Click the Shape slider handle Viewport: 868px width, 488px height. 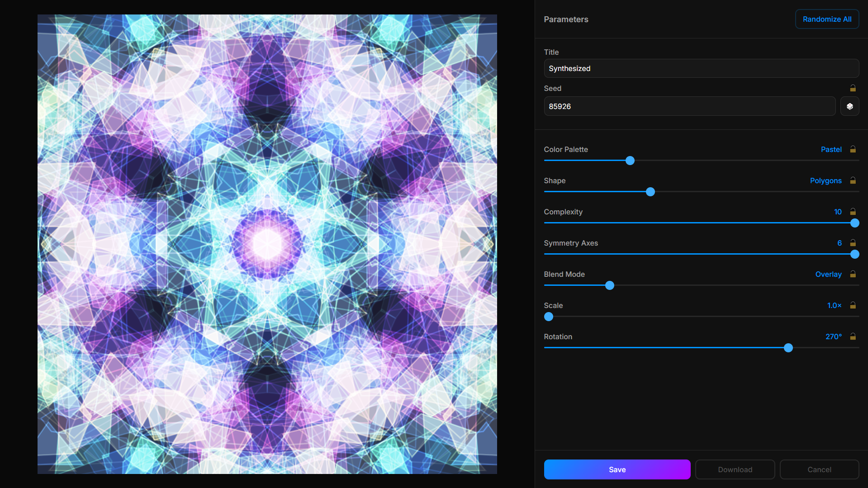point(650,192)
